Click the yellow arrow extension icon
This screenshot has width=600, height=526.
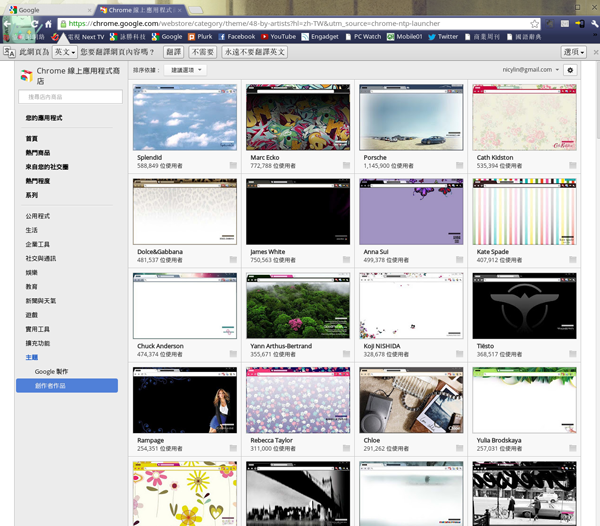[579, 24]
